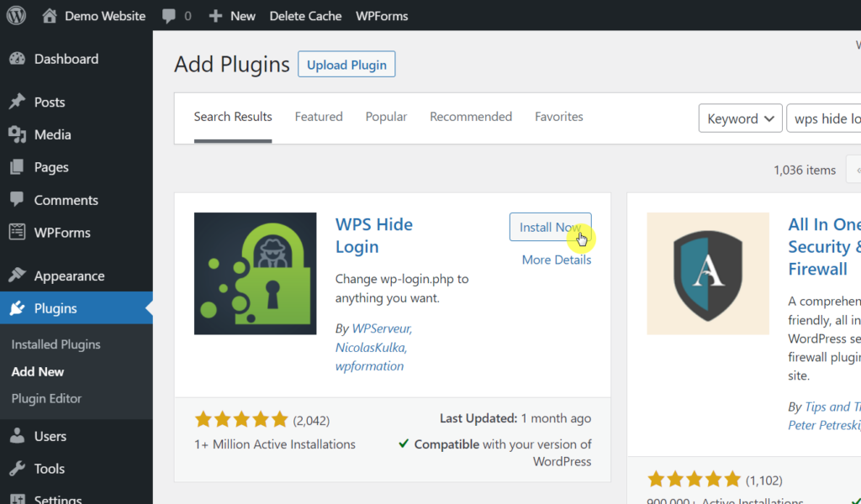The width and height of the screenshot is (861, 504).
Task: Open Plugin Editor submenu item
Action: [x=47, y=399]
